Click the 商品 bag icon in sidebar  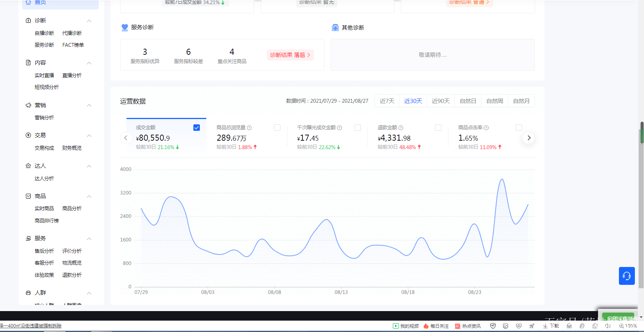click(x=28, y=196)
